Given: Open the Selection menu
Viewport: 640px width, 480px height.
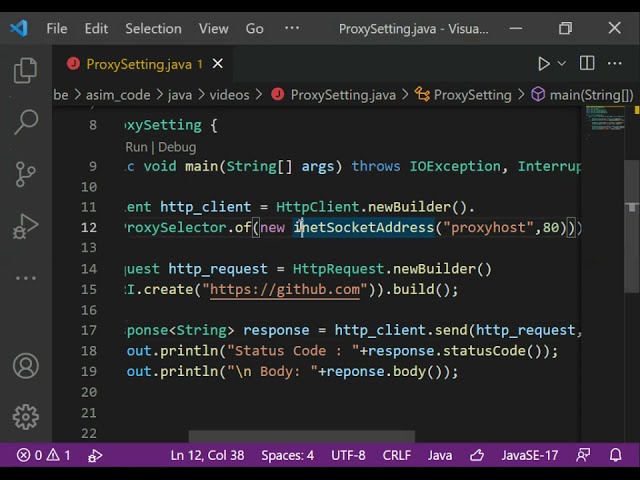Looking at the screenshot, I should click(153, 29).
